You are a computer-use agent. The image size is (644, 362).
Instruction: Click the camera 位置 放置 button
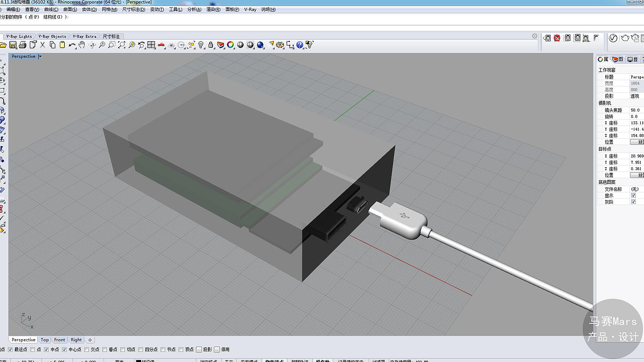[x=637, y=142]
